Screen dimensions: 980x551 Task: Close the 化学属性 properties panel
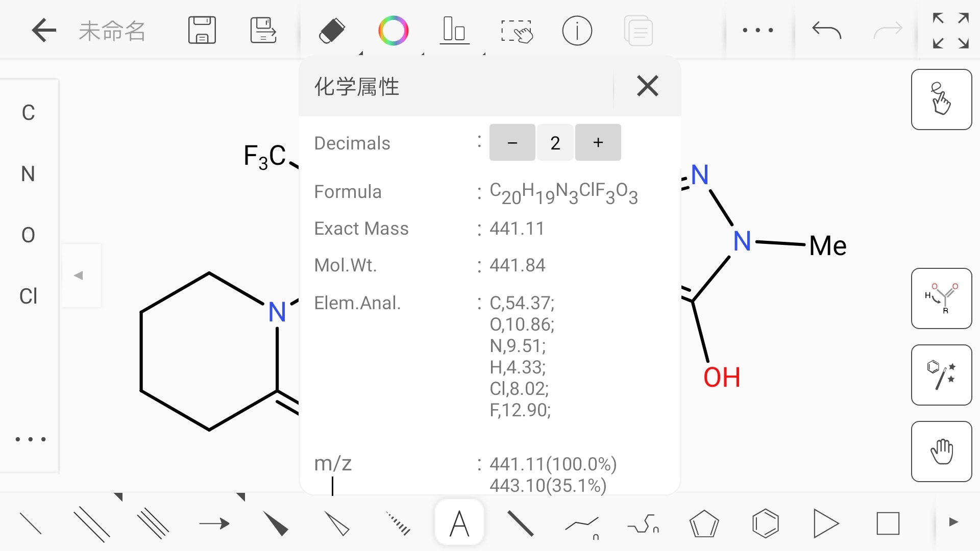coord(646,86)
